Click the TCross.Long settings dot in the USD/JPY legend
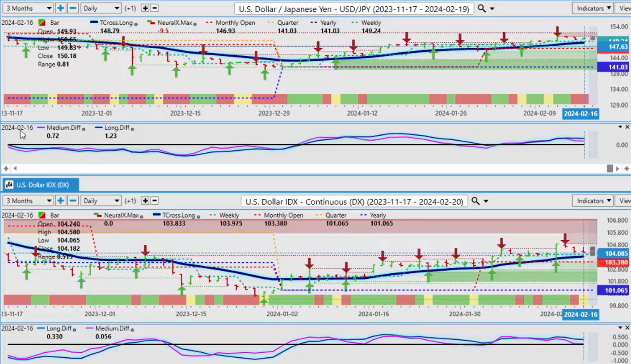Screen dimensions: 631x364 (136, 23)
